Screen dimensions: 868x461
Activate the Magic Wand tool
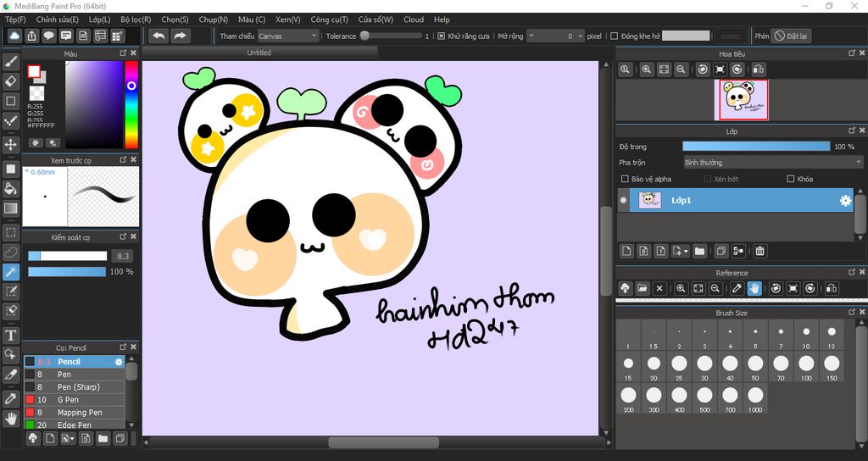[10, 272]
